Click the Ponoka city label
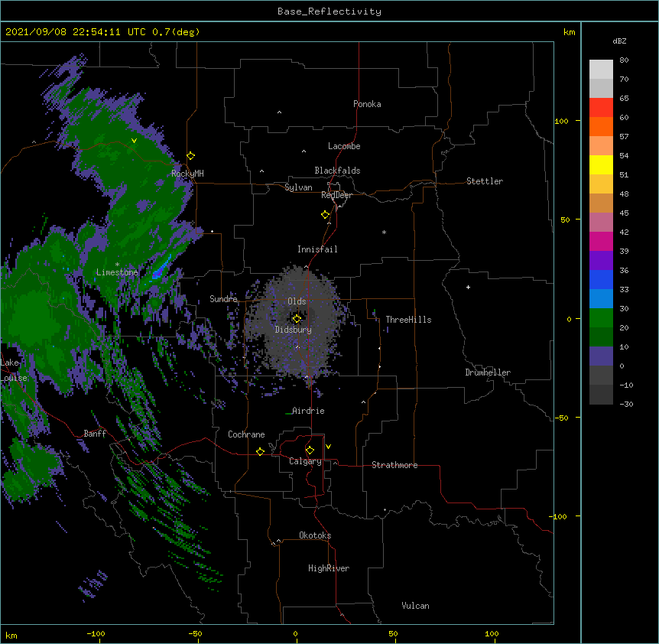The image size is (659, 644). [367, 104]
